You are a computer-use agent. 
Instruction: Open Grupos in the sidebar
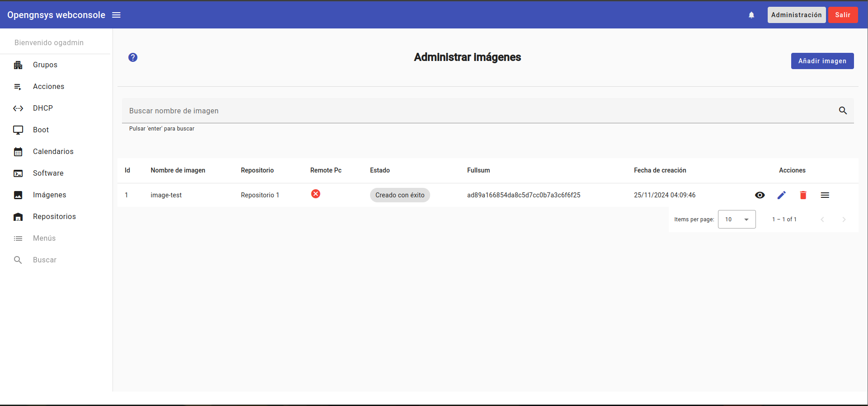pyautogui.click(x=45, y=65)
